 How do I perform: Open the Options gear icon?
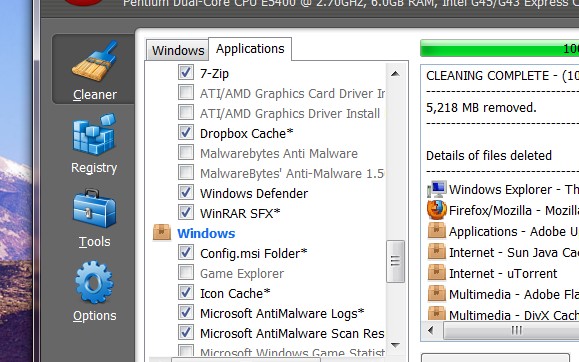[94, 283]
